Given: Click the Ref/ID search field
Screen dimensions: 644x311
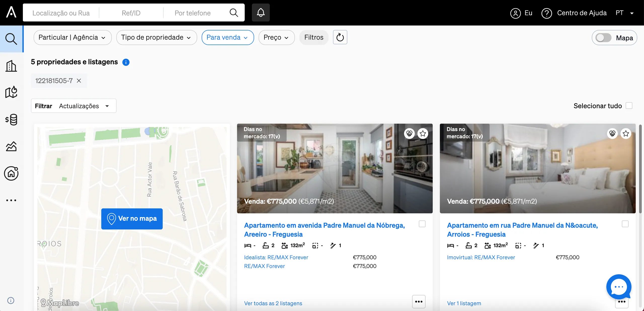Looking at the screenshot, I should click(131, 13).
